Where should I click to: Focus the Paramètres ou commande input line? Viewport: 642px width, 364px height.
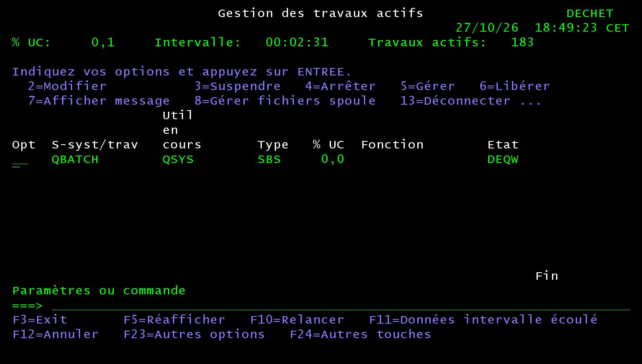(x=341, y=305)
